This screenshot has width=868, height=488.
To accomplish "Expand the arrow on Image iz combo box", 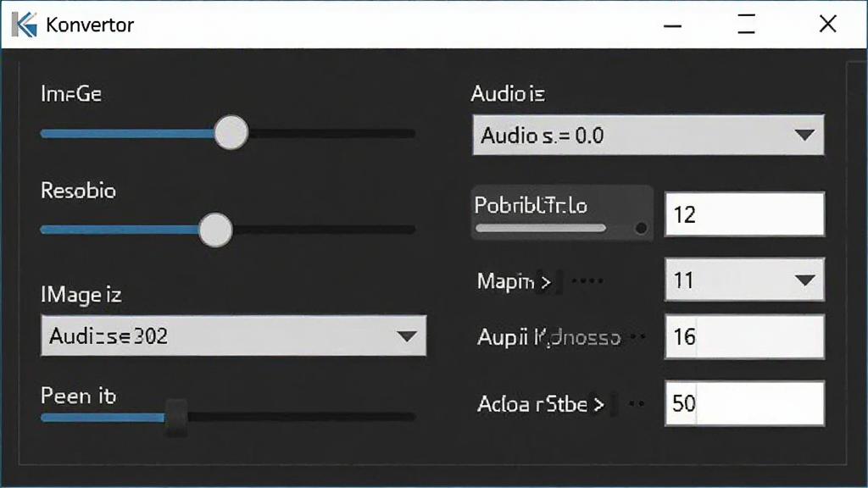I will tap(407, 336).
